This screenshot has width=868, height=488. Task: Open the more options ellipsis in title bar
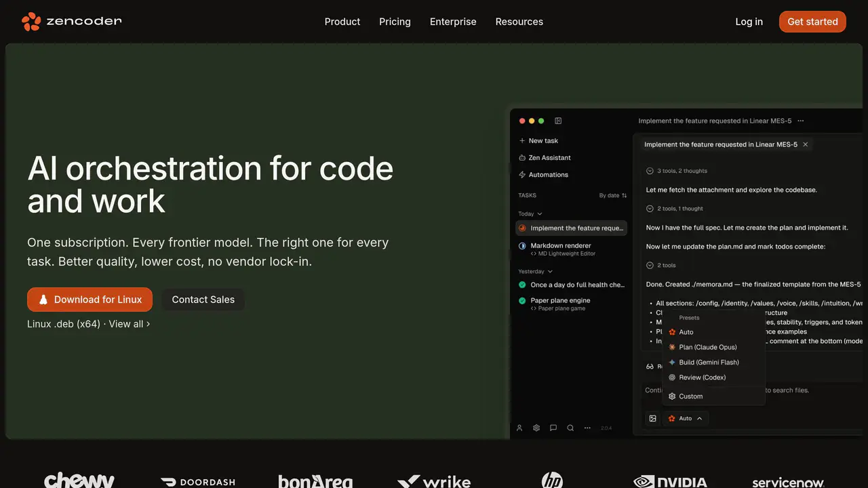point(801,121)
